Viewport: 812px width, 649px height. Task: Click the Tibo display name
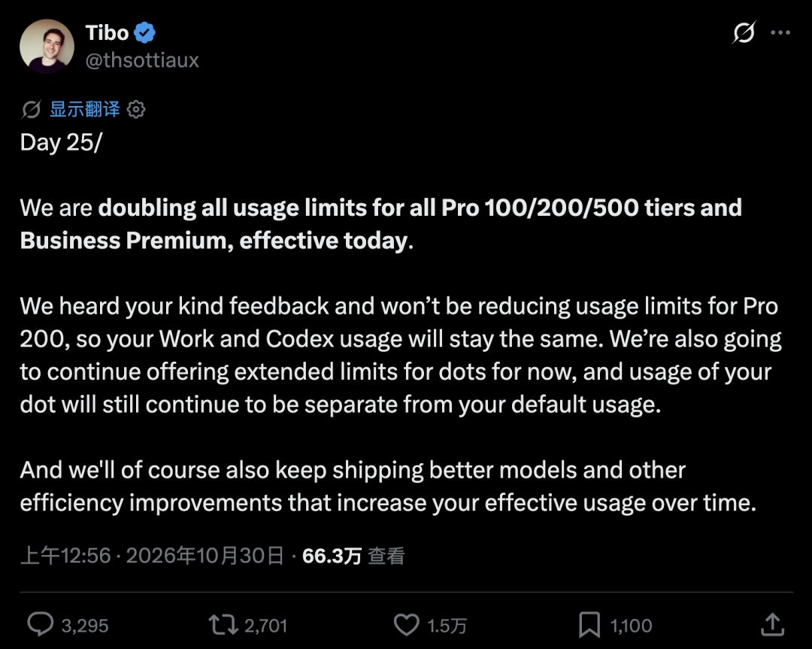tap(108, 32)
